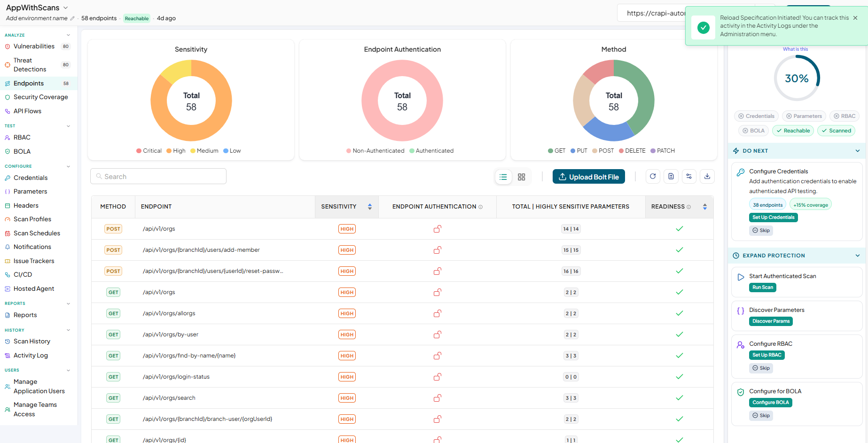Collapse the DO NEXT panel

(858, 151)
